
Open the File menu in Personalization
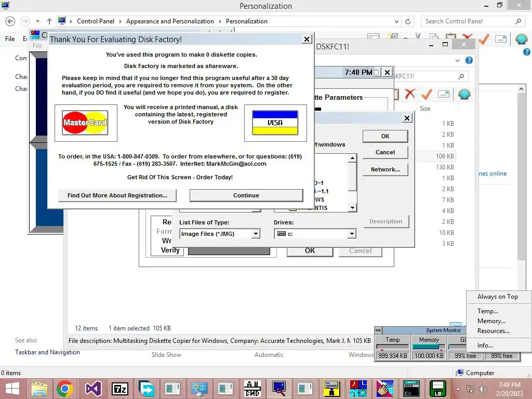10,39
